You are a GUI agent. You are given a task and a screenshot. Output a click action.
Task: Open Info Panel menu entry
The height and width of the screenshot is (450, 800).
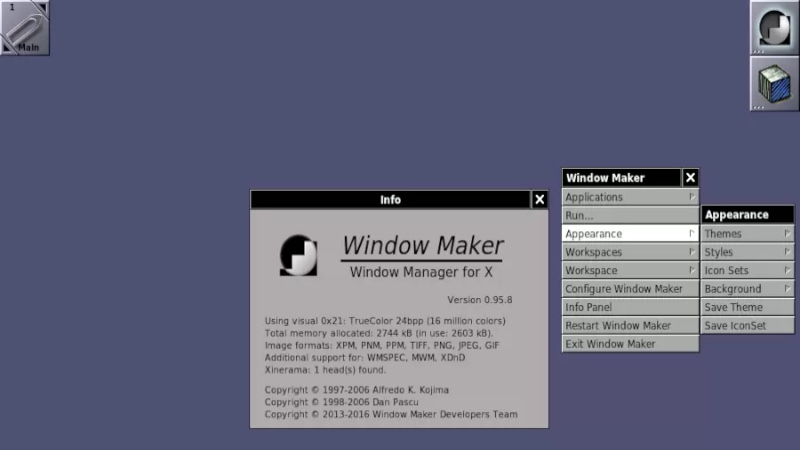click(x=630, y=307)
